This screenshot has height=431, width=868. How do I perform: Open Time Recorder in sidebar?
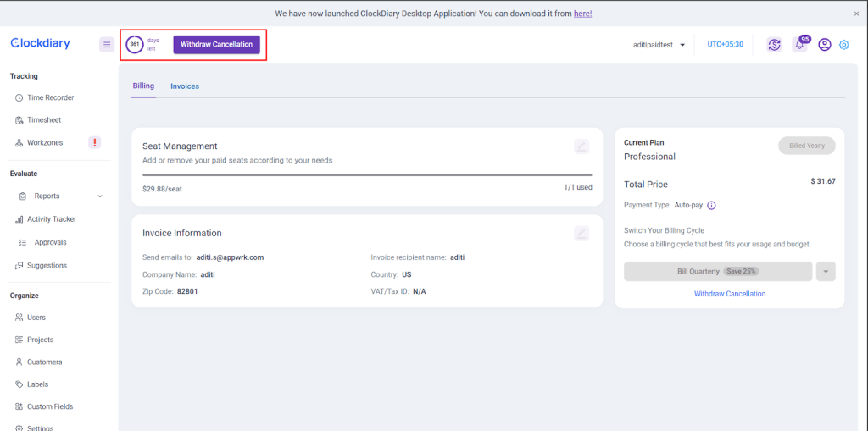pyautogui.click(x=50, y=98)
